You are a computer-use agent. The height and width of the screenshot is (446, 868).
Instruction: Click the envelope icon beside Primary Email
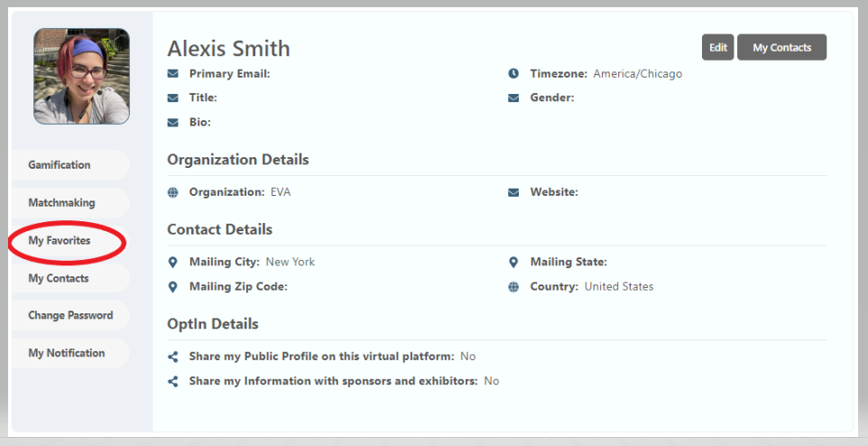click(x=172, y=74)
